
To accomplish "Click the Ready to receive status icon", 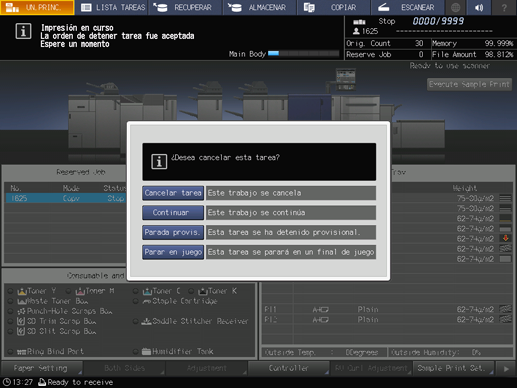I will pyautogui.click(x=42, y=382).
